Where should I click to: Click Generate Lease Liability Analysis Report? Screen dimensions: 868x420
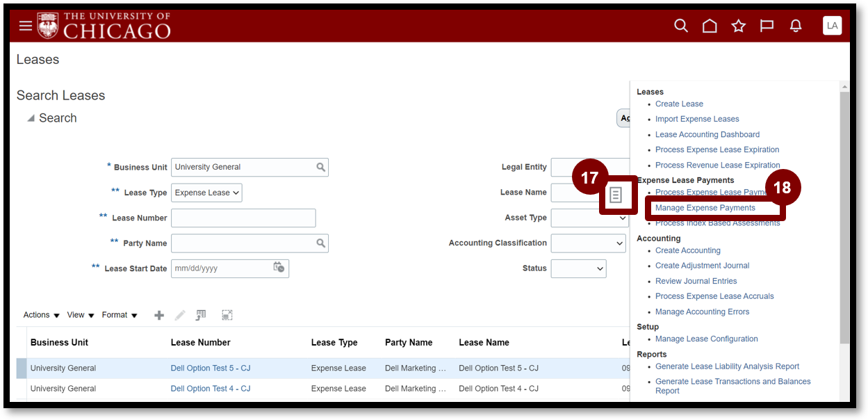[728, 366]
